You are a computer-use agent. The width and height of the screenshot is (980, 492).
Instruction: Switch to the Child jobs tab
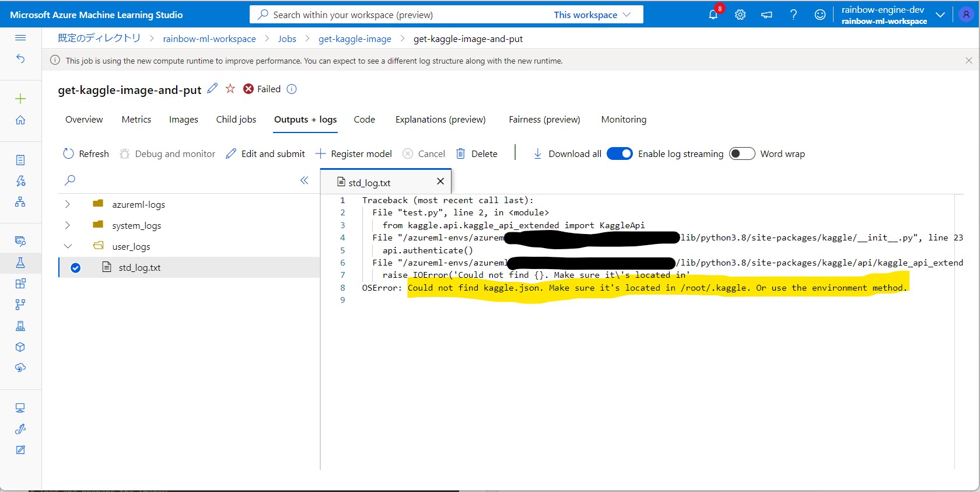click(236, 119)
